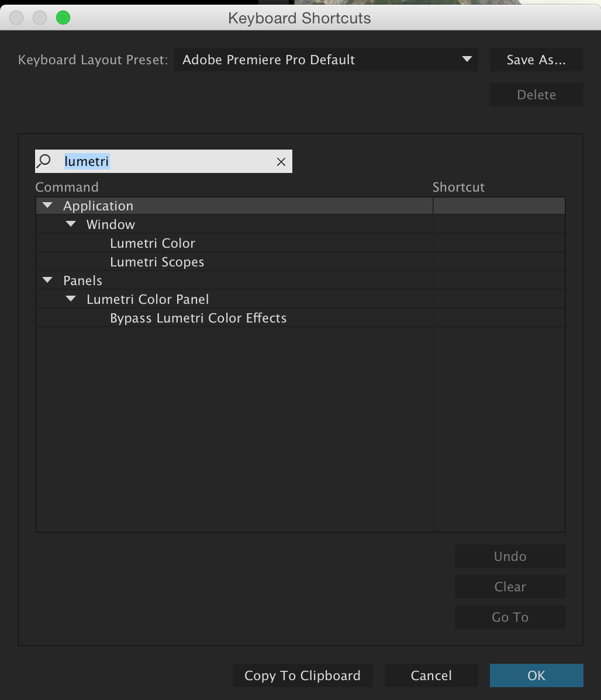601x700 pixels.
Task: Collapse the Window subgroup triangle
Action: pos(71,224)
